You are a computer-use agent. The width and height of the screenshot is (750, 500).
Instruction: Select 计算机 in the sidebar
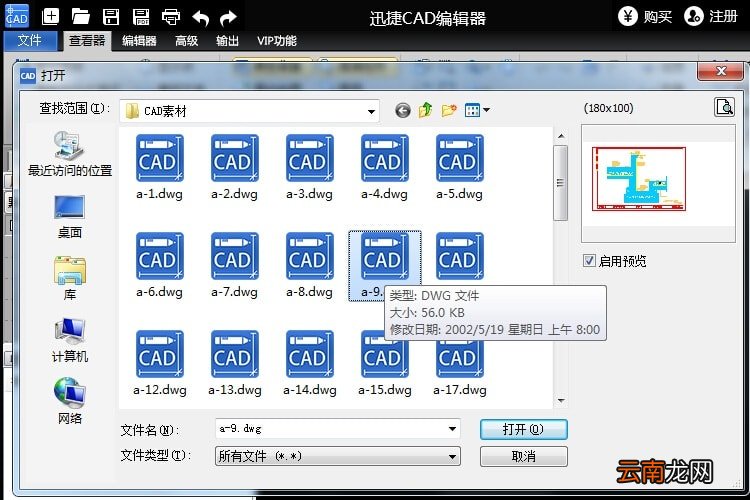click(70, 340)
